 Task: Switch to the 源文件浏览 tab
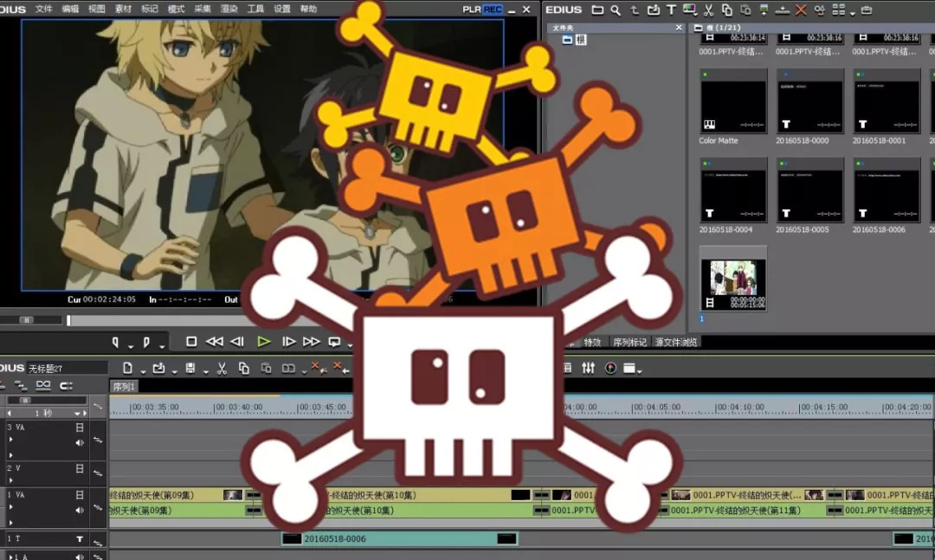[x=675, y=343]
